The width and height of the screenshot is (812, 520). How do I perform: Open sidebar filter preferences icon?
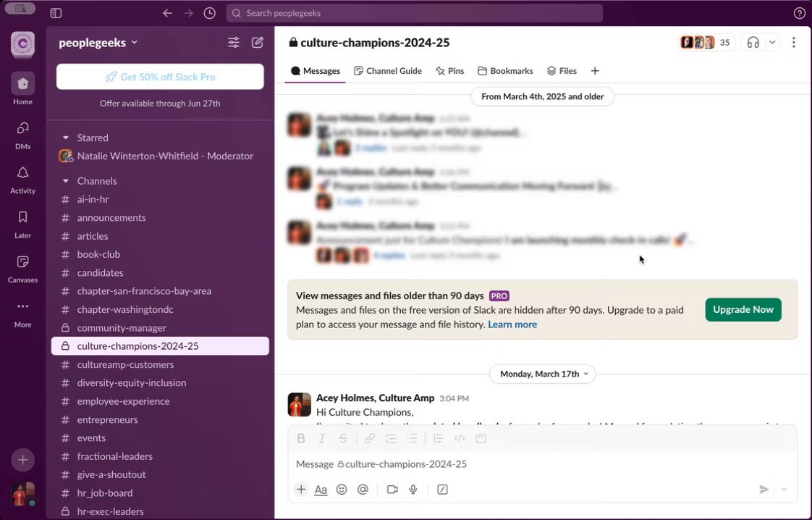(x=234, y=43)
